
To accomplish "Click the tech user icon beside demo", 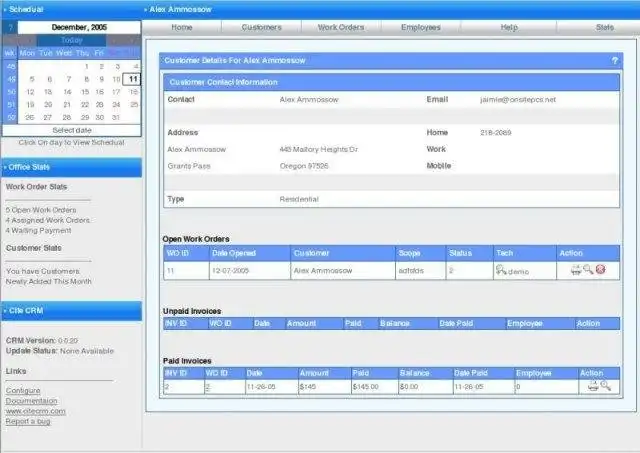I will coord(501,270).
